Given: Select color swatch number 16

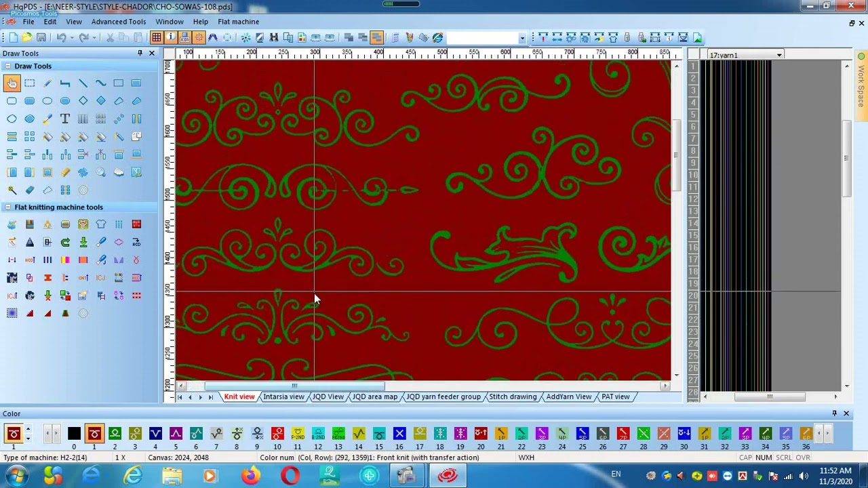Looking at the screenshot, I should point(399,434).
